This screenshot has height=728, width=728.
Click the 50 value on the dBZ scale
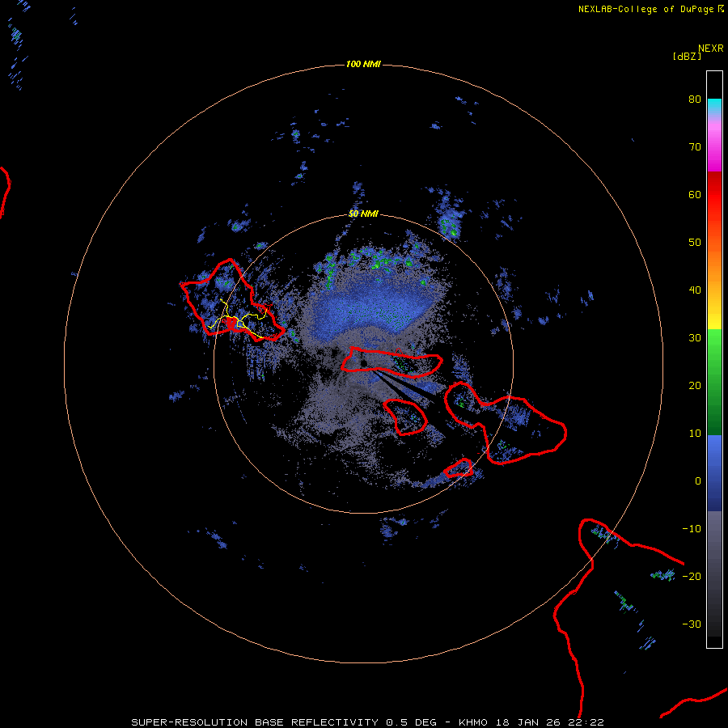coord(695,243)
